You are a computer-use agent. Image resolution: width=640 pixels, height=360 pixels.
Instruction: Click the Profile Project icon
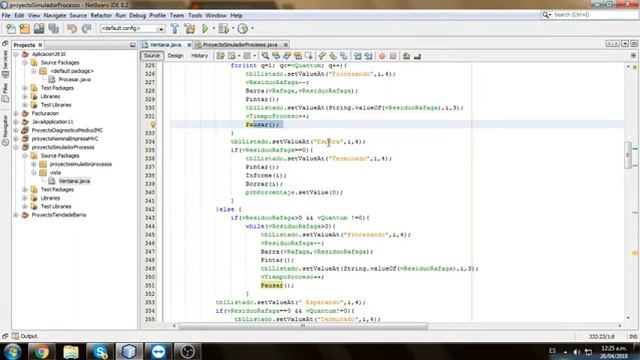tap(243, 29)
